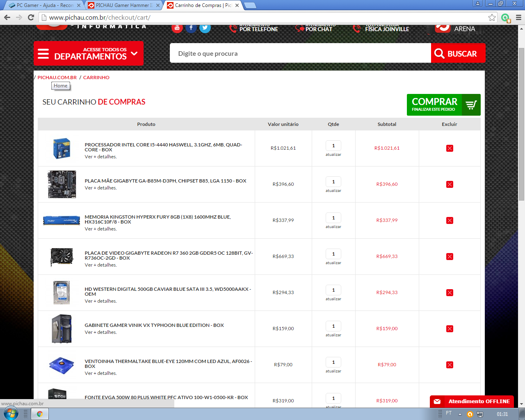Click the Vinik Typhoon case thumbnail

(x=62, y=329)
